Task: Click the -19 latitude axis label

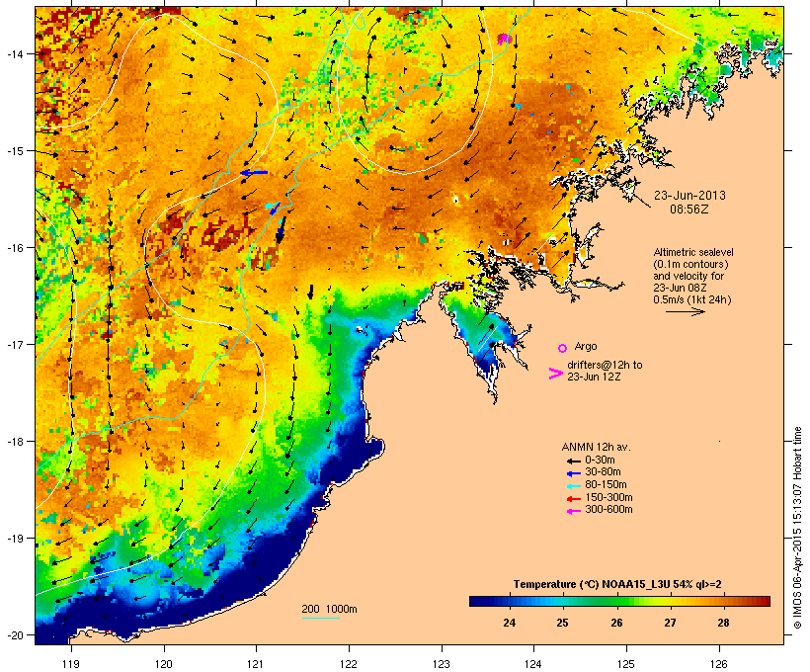Action: (15, 539)
